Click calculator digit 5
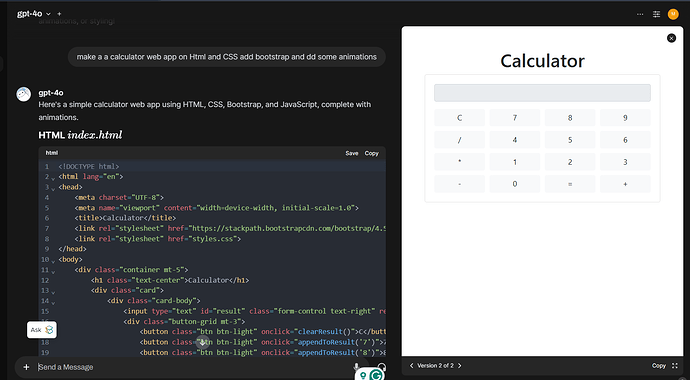Screen dimensions: 690x380 570,140
